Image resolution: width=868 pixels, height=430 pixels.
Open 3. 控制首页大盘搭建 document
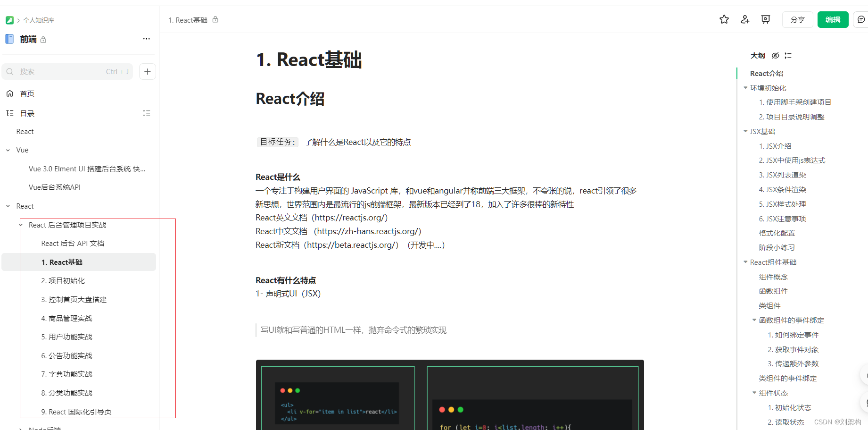74,300
